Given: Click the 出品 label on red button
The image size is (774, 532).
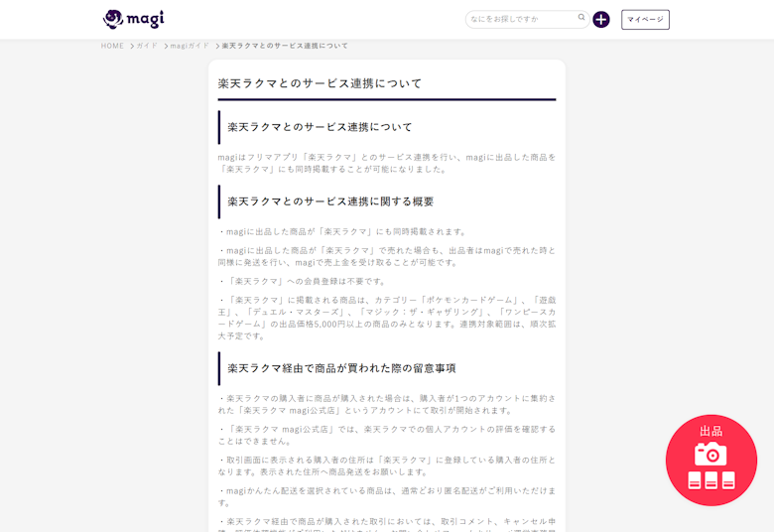Looking at the screenshot, I should pyautogui.click(x=710, y=431).
